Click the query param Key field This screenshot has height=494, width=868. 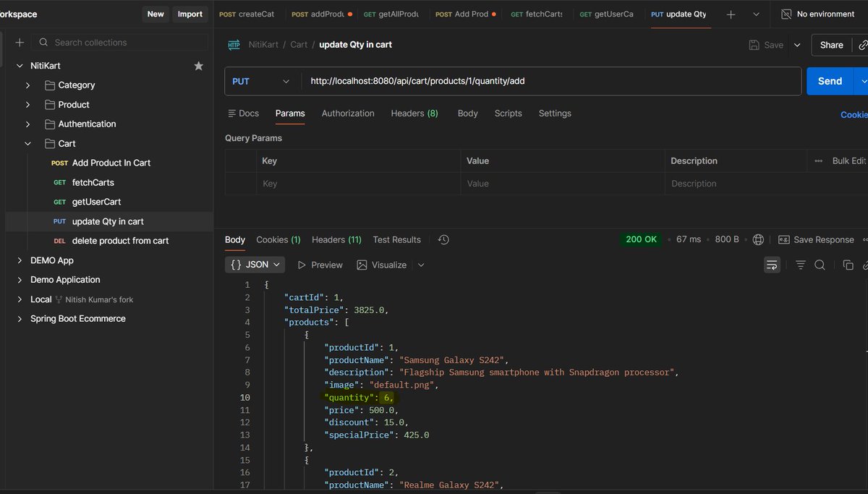coord(358,184)
